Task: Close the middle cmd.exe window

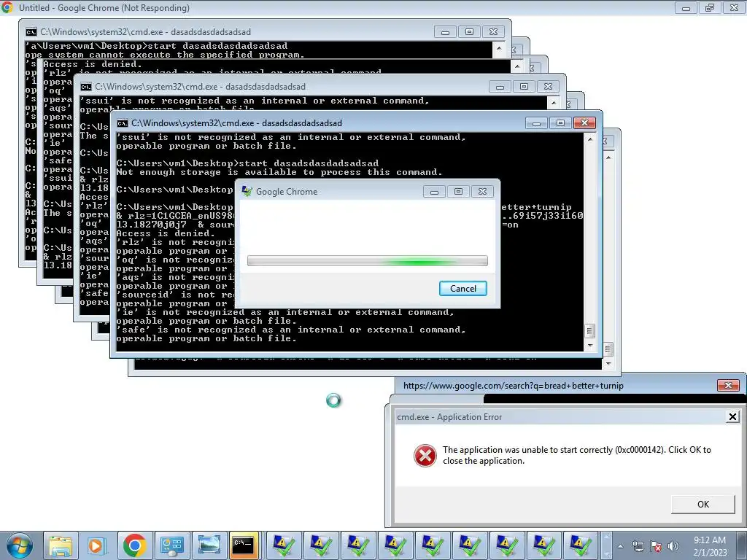Action: point(548,87)
